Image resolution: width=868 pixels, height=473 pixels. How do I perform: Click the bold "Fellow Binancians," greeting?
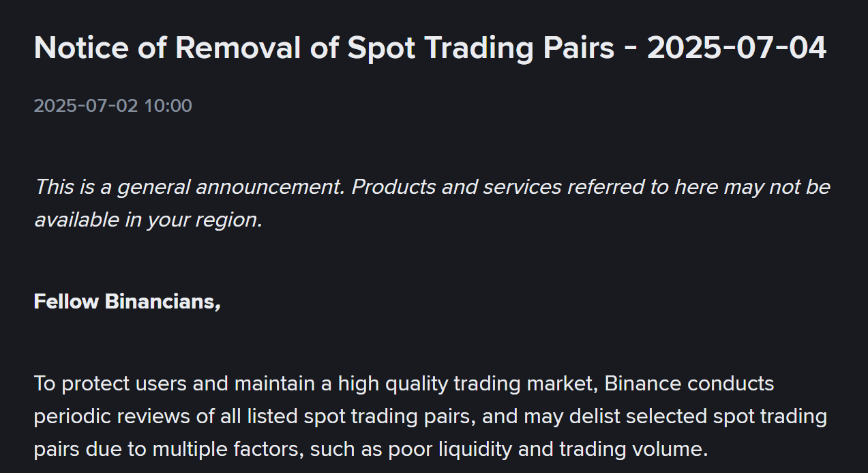tap(128, 301)
